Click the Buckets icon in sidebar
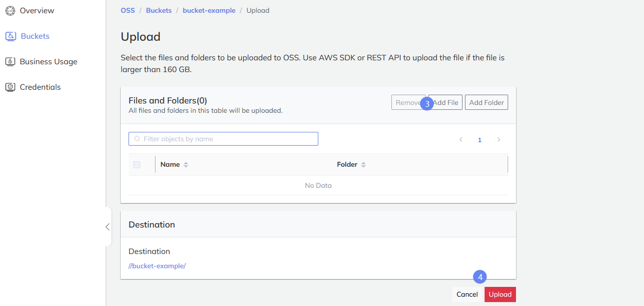 [10, 36]
